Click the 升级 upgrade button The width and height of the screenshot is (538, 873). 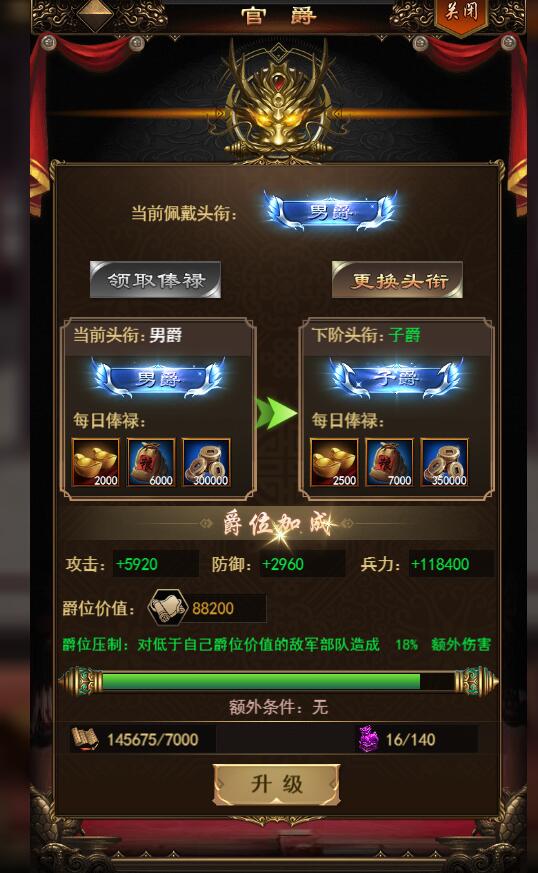pyautogui.click(x=276, y=784)
